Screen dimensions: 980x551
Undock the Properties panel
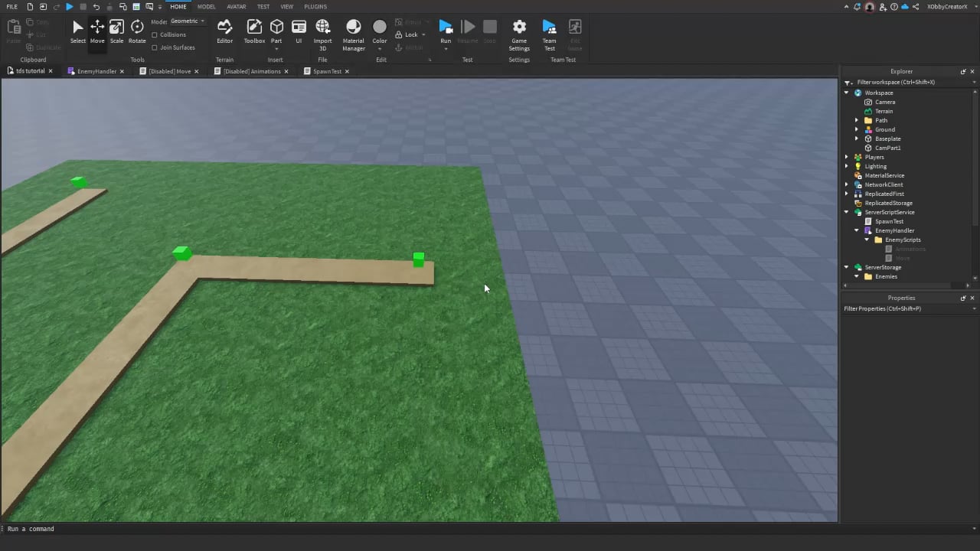[963, 298]
